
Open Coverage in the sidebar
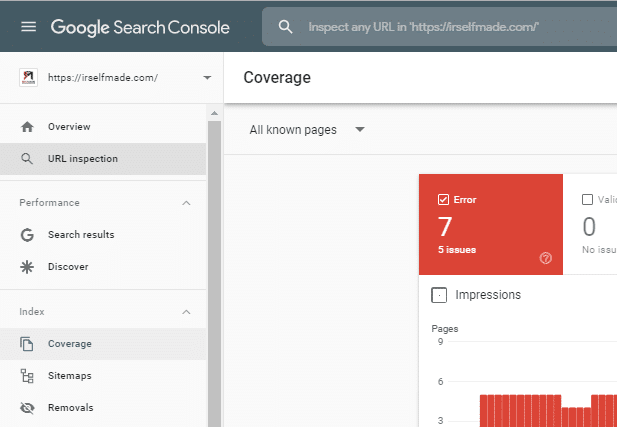(103, 344)
